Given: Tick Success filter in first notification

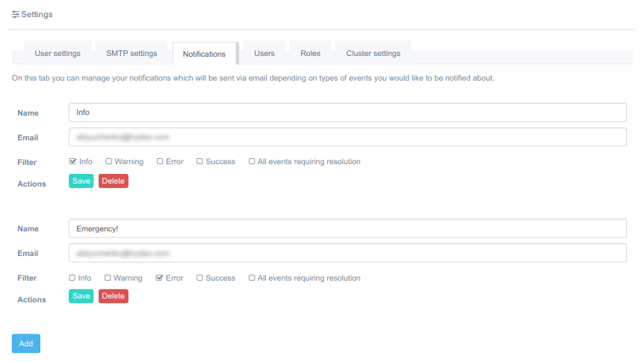Looking at the screenshot, I should pos(200,161).
